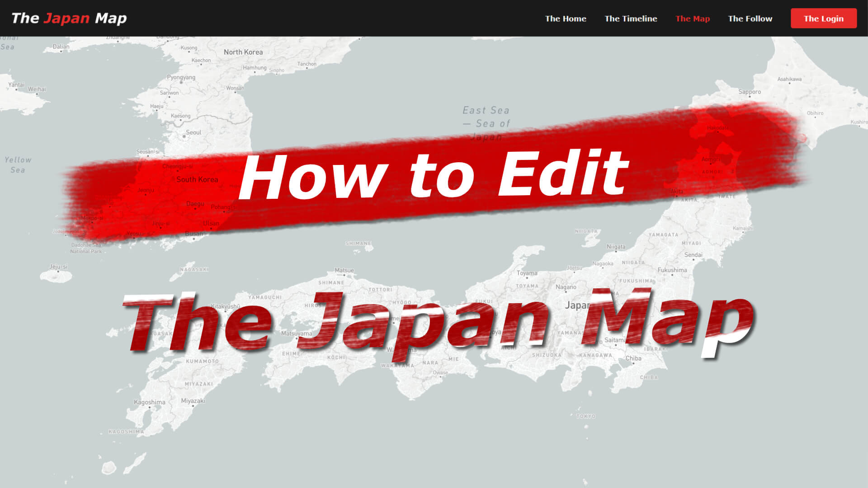The image size is (868, 488).
Task: Click The Login button
Action: (823, 18)
